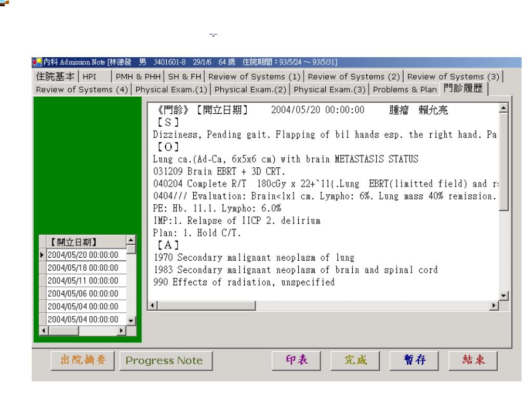
Task: Select the 門診履歷 tab
Action: [x=463, y=88]
